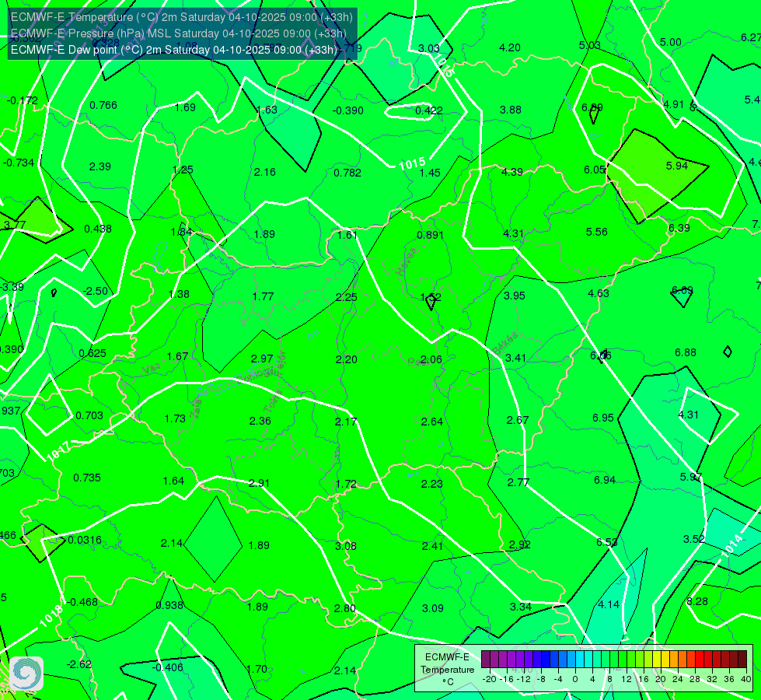The height and width of the screenshot is (700, 761).
Task: Click the dew point value 3.41
Action: point(515,358)
